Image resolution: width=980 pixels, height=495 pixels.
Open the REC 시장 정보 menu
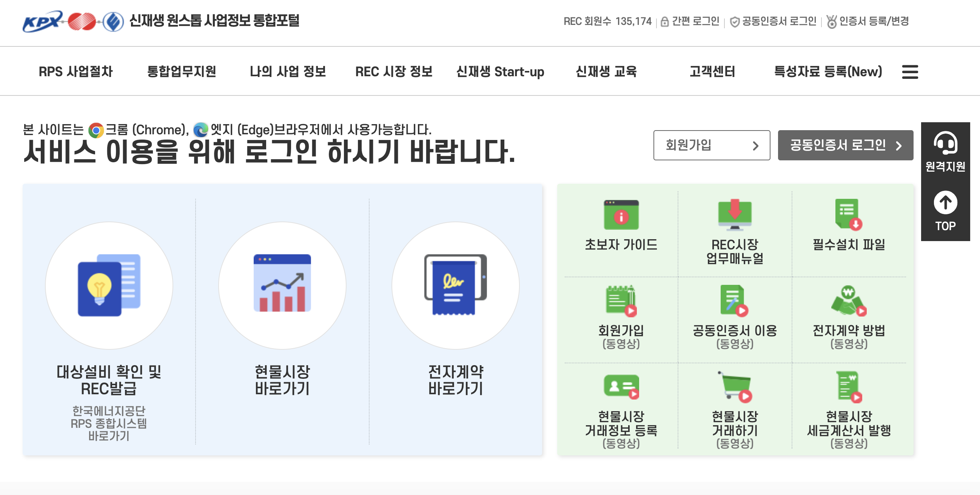[x=394, y=72]
